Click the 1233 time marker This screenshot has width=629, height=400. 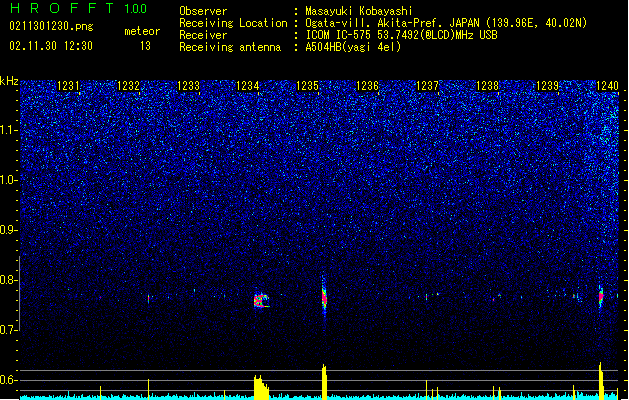coord(188,86)
